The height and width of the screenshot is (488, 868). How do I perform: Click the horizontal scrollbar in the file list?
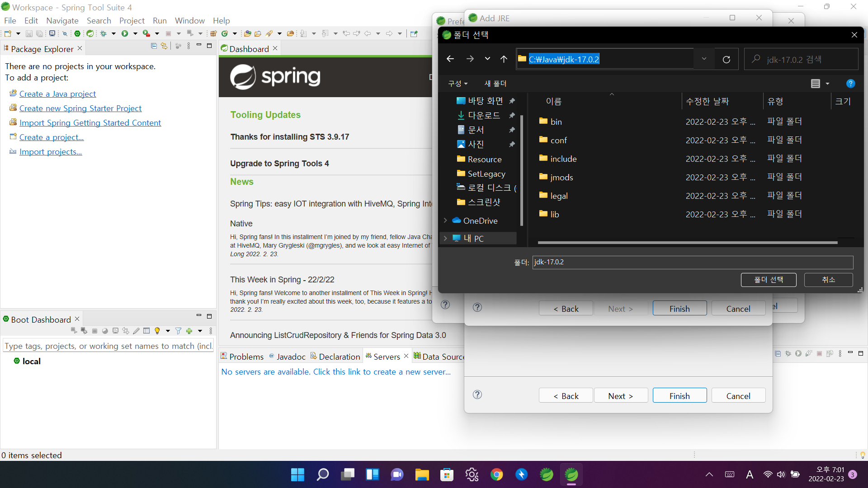pyautogui.click(x=687, y=243)
